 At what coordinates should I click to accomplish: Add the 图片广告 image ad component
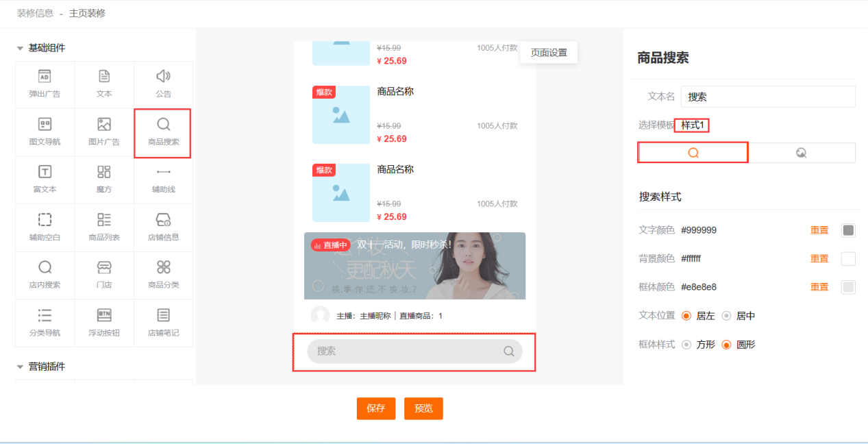point(104,132)
